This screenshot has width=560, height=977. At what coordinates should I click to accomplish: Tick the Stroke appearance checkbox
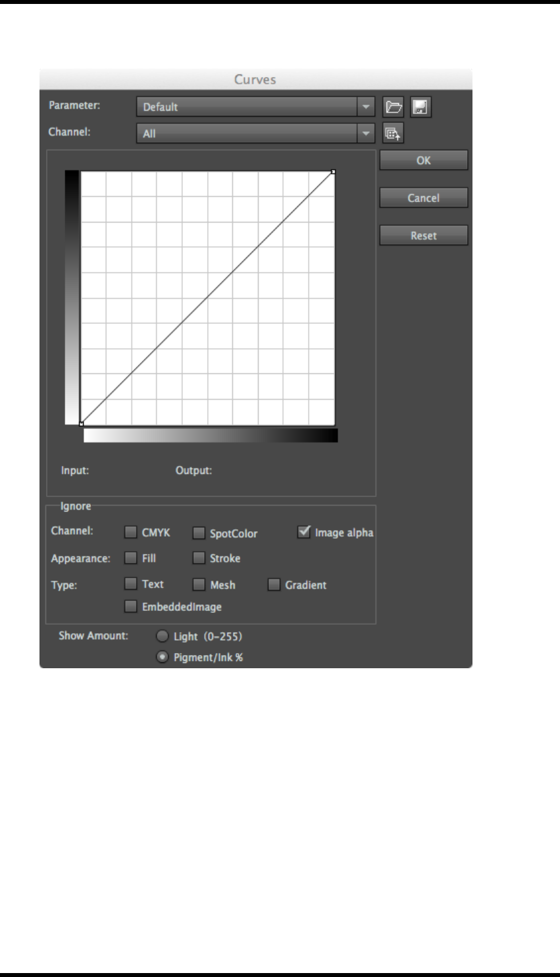[199, 558]
